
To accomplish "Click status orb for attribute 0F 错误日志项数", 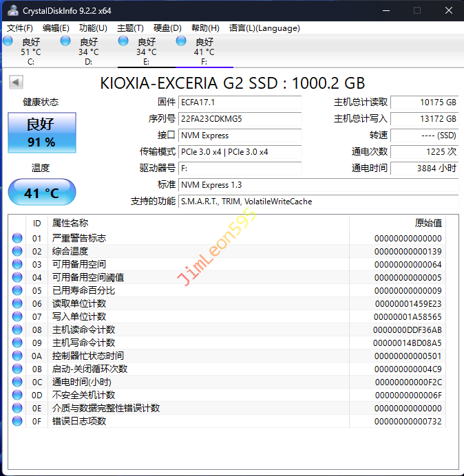I will [17, 421].
